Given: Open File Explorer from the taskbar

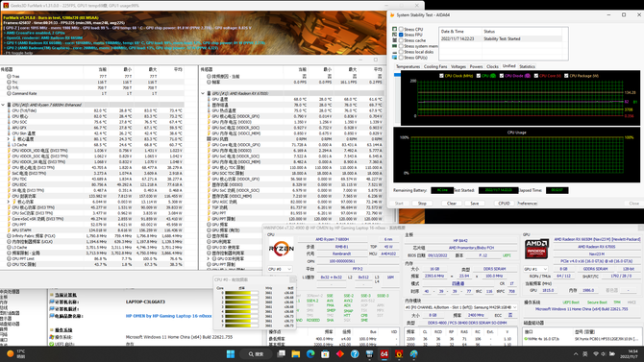Looking at the screenshot, I should (x=296, y=353).
